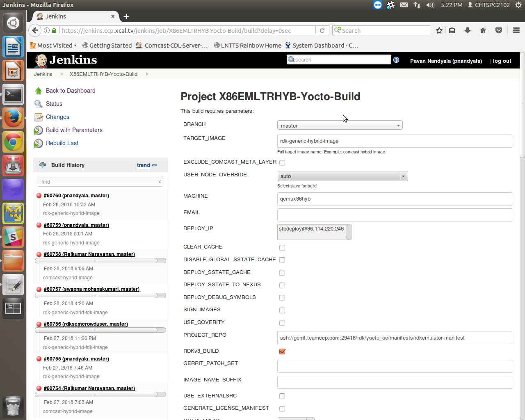Select the Jenkins browser tab
Viewport: 525px width, 420px height.
[x=75, y=16]
